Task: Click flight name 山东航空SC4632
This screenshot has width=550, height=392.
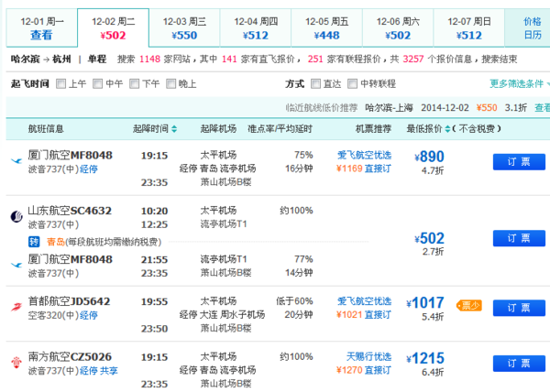Action: pyautogui.click(x=70, y=211)
